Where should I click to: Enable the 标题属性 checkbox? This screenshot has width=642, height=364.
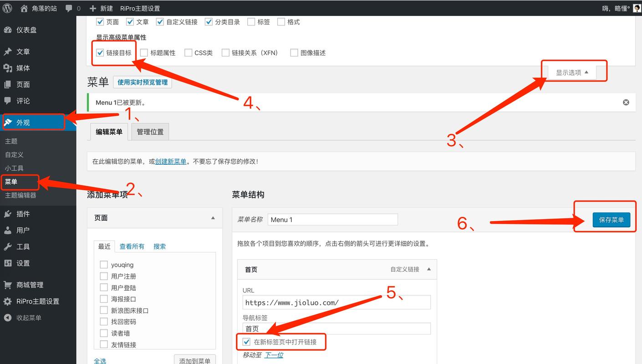tap(144, 53)
